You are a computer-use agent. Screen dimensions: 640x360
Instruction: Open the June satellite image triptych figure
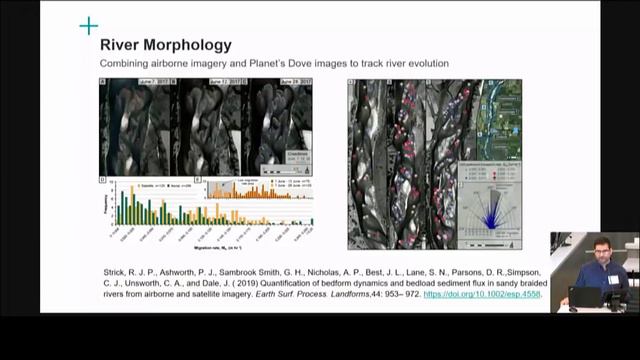point(206,127)
